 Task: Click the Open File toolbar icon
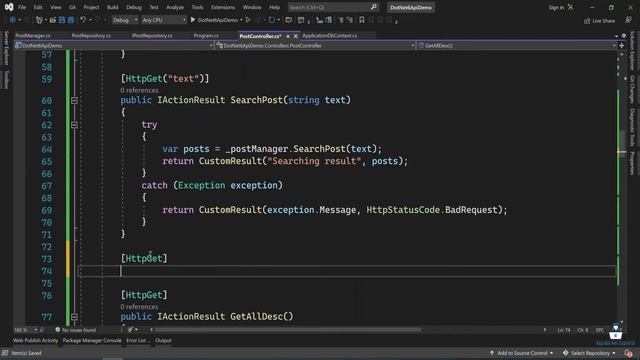pos(53,20)
